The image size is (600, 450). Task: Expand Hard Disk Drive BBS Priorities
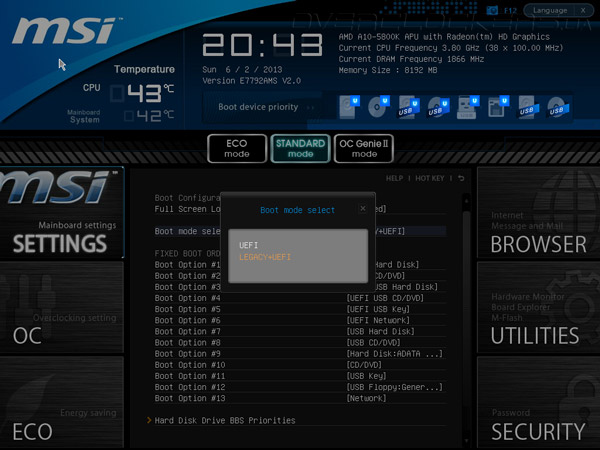point(225,421)
